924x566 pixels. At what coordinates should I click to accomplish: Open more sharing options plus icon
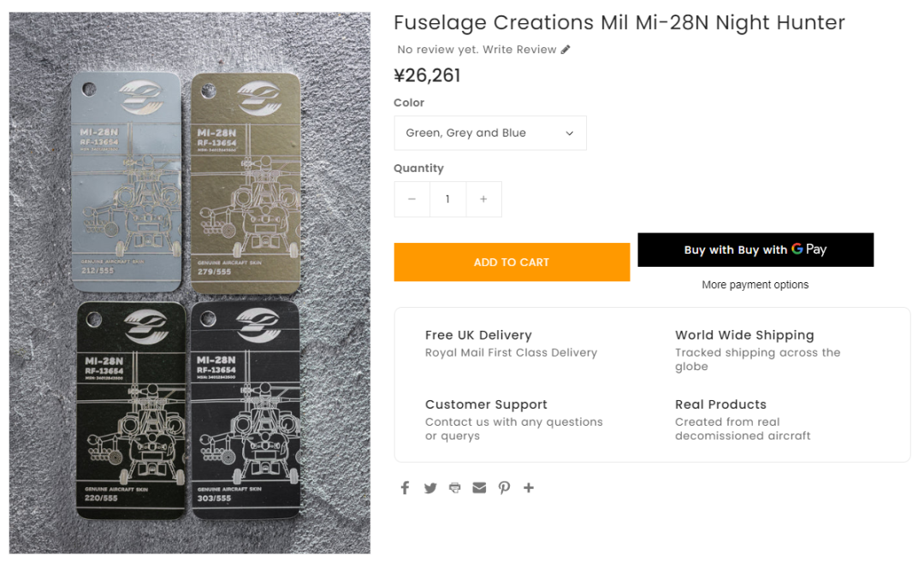click(x=529, y=487)
